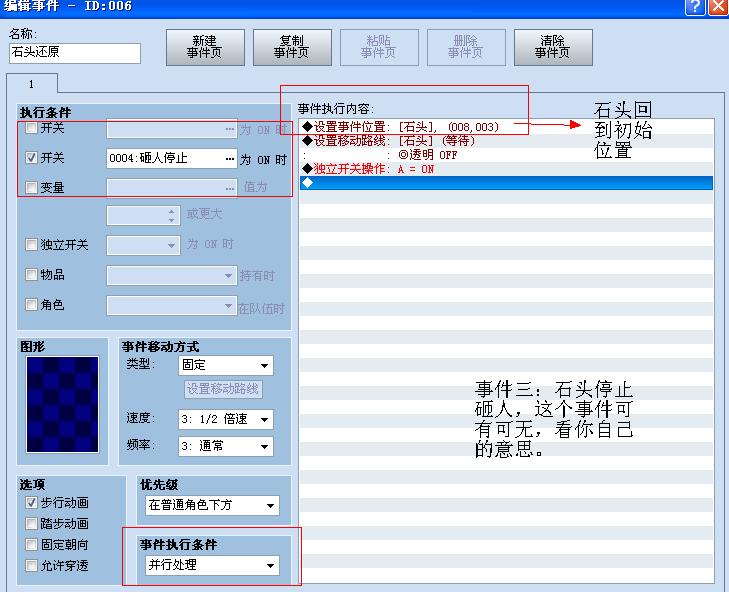Click the 复制事件页 button

click(x=292, y=47)
